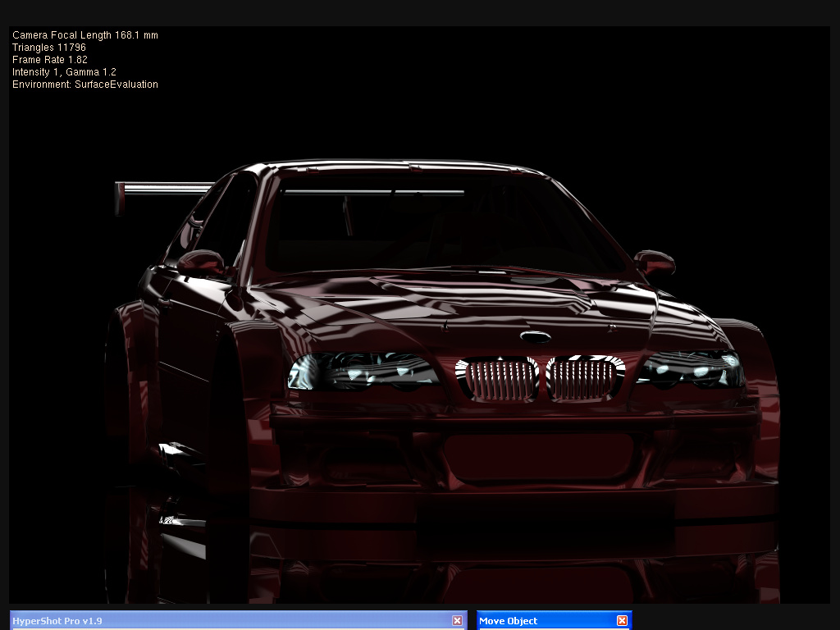Click the car's right headlight in the render

691,368
